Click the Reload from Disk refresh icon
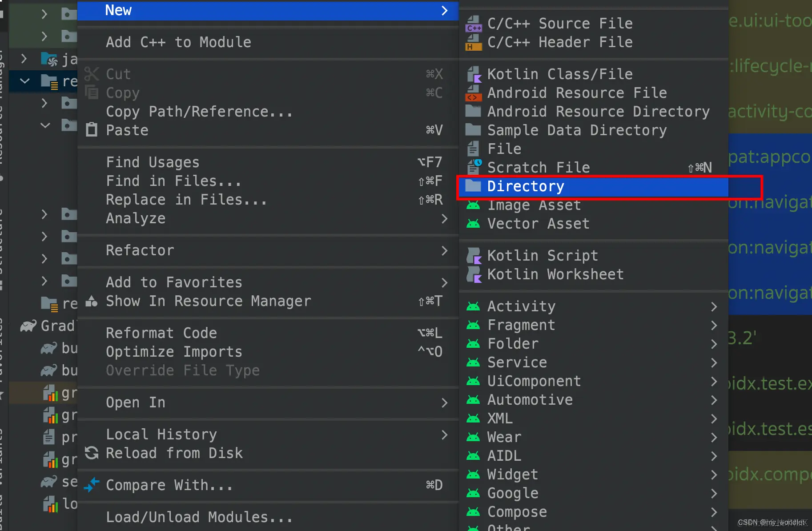 pos(92,453)
